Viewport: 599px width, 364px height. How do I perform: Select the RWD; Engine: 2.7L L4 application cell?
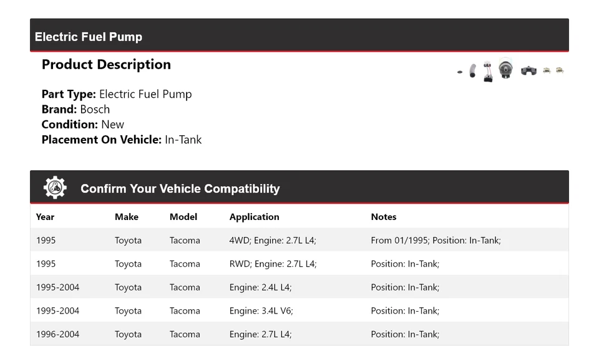(273, 264)
